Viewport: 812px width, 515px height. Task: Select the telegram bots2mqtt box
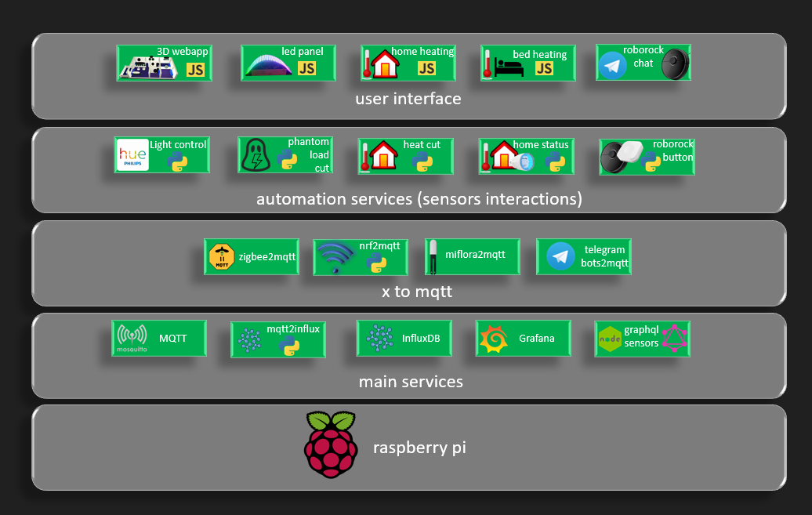(583, 256)
